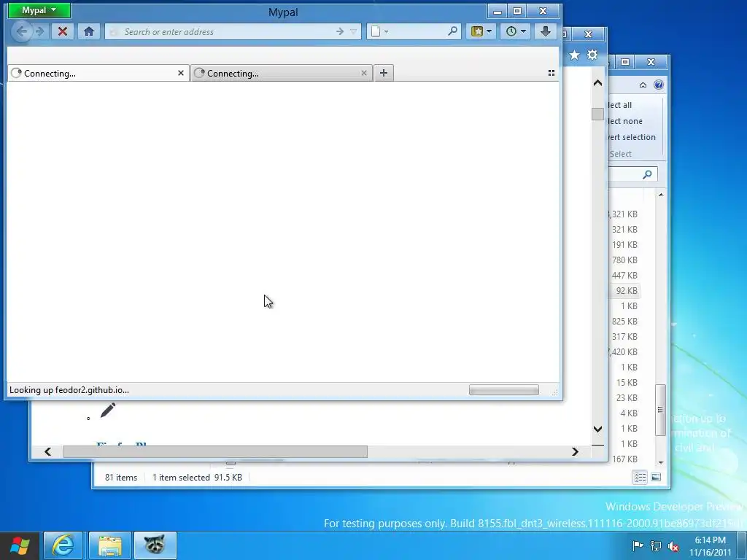Select the file row sized 191 KB
Image resolution: width=747 pixels, height=560 pixels.
coord(624,245)
